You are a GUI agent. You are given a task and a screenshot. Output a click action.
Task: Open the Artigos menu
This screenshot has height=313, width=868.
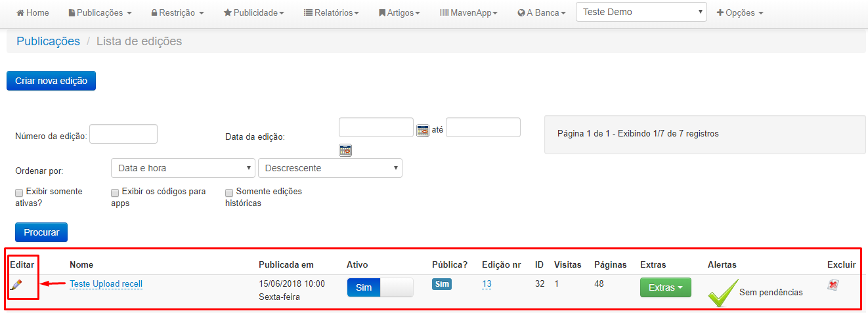click(x=399, y=12)
